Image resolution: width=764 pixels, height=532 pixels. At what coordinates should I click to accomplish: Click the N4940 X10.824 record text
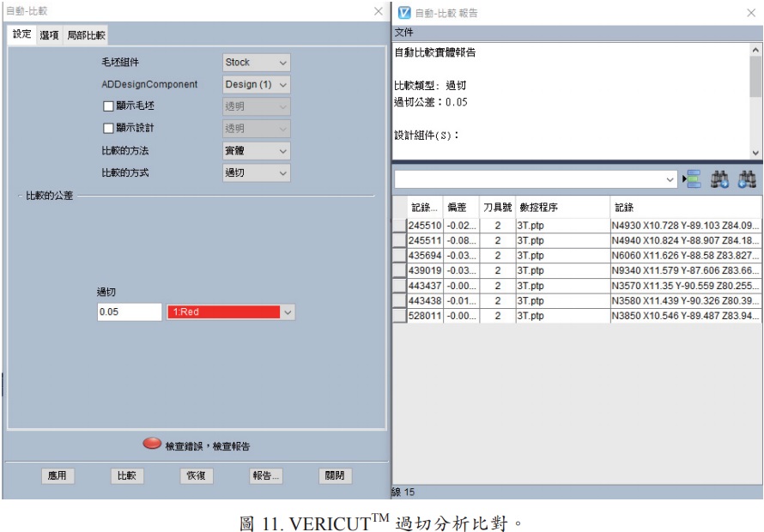(685, 240)
